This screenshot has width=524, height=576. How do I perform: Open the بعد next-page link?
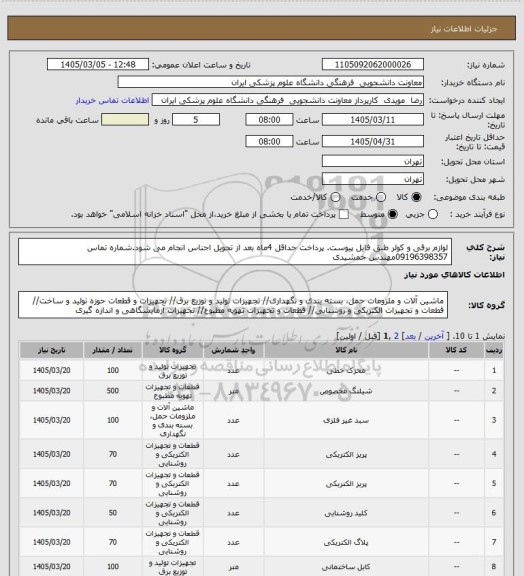(410, 336)
